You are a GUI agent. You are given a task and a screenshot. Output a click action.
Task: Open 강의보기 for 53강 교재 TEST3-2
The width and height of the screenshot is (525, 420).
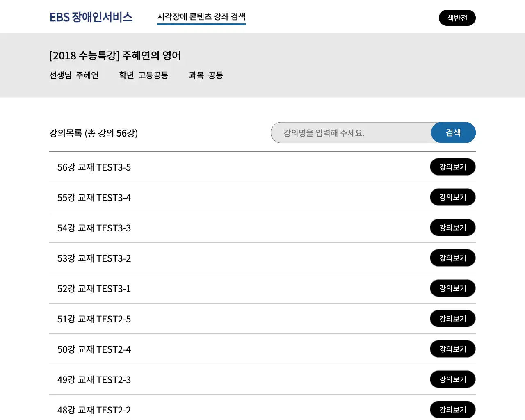point(452,258)
